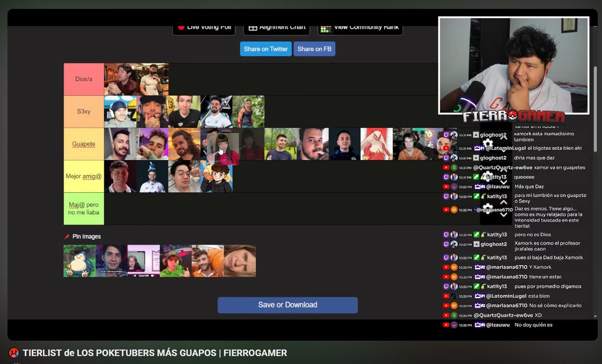Click the pin icon beside Pin Images
The width and height of the screenshot is (602, 364).
pos(67,236)
